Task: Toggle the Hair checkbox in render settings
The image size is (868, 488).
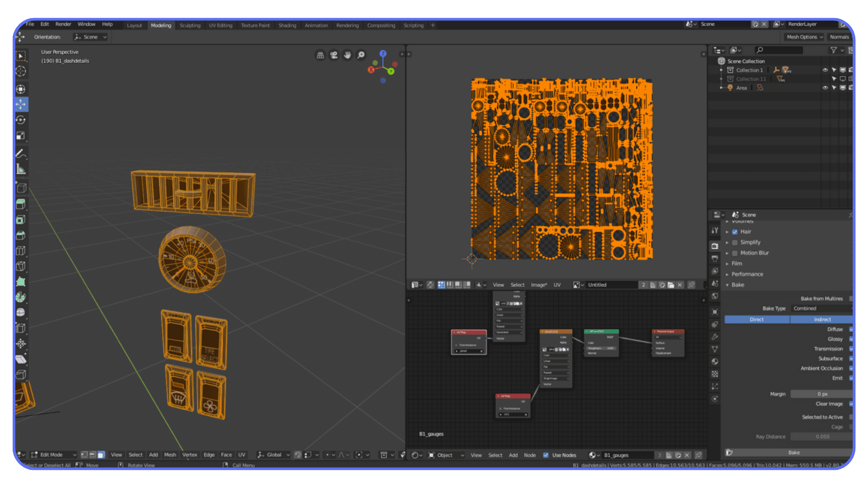Action: [x=735, y=231]
